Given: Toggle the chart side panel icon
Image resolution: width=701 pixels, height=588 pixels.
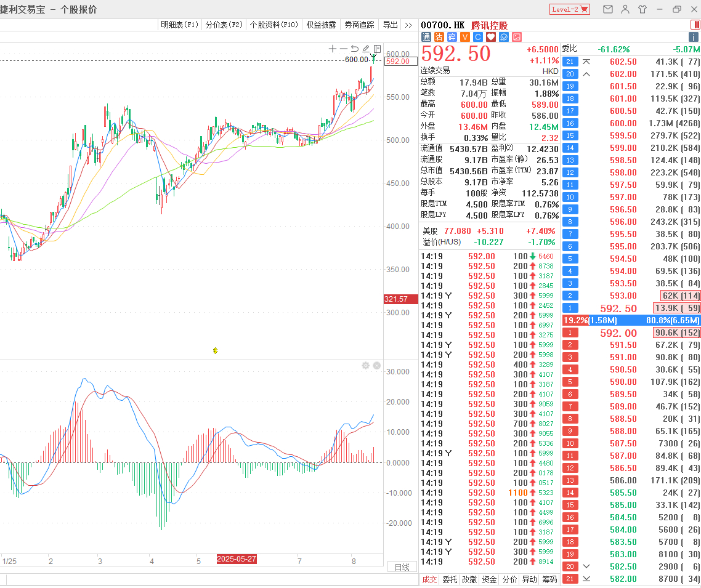Looking at the screenshot, I should (378, 49).
